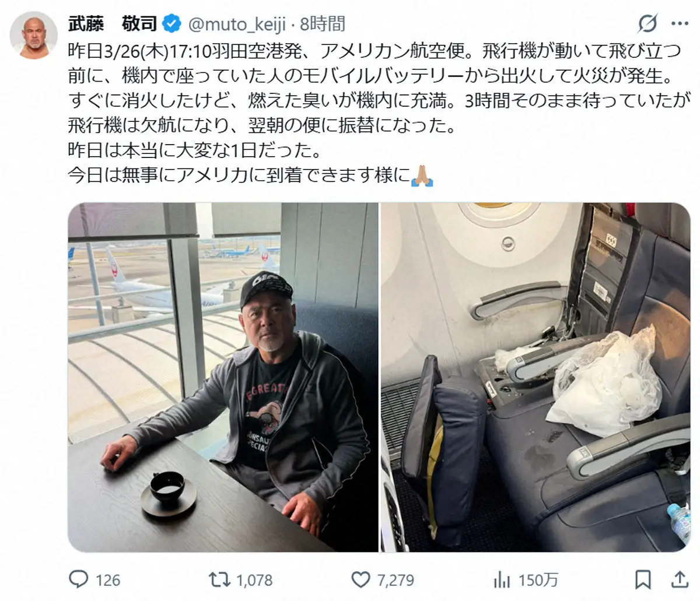Click the 126 replies count
Screen dimensions: 700x601
coord(107,580)
